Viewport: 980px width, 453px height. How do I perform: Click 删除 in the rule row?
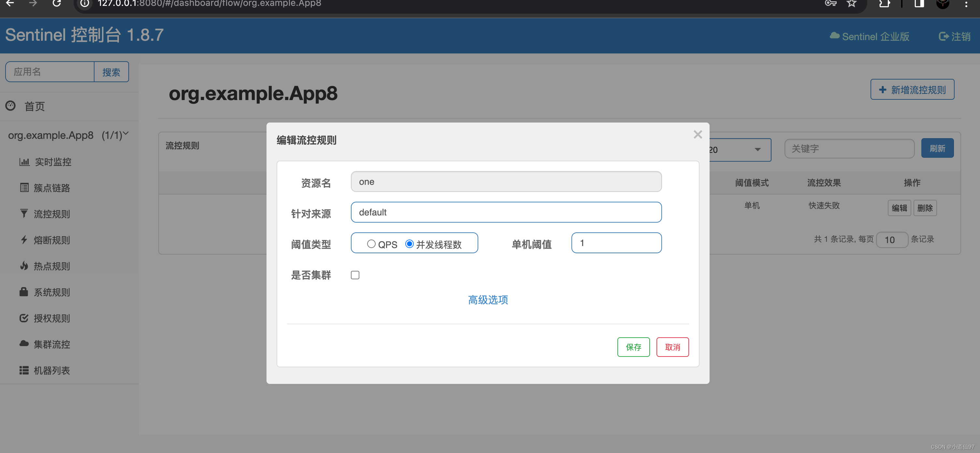pyautogui.click(x=925, y=208)
